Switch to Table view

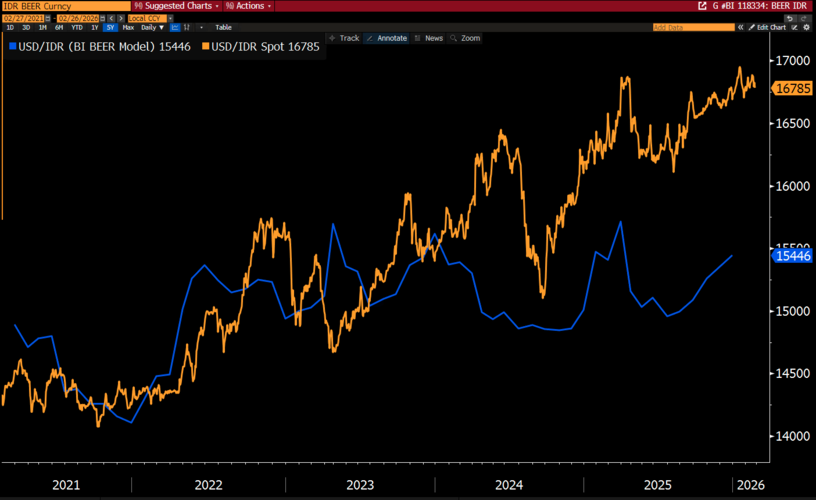(223, 27)
